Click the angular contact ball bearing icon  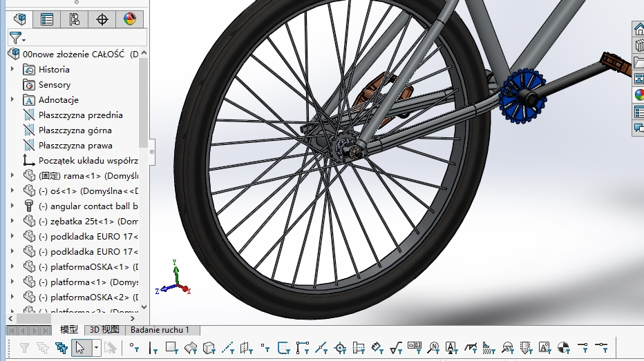(29, 206)
